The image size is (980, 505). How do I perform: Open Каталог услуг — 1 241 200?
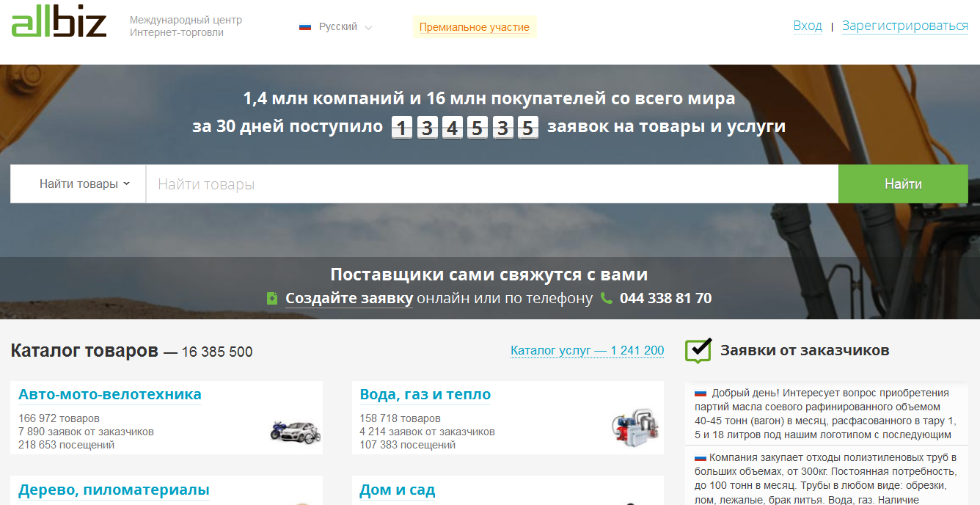(x=587, y=351)
